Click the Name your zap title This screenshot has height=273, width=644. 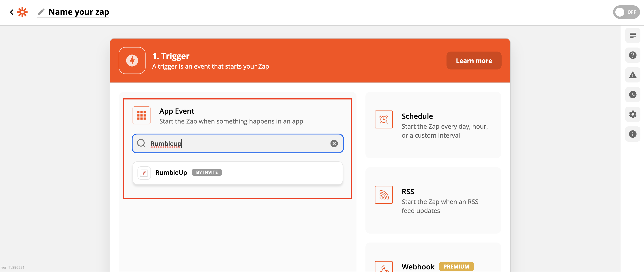tap(79, 12)
